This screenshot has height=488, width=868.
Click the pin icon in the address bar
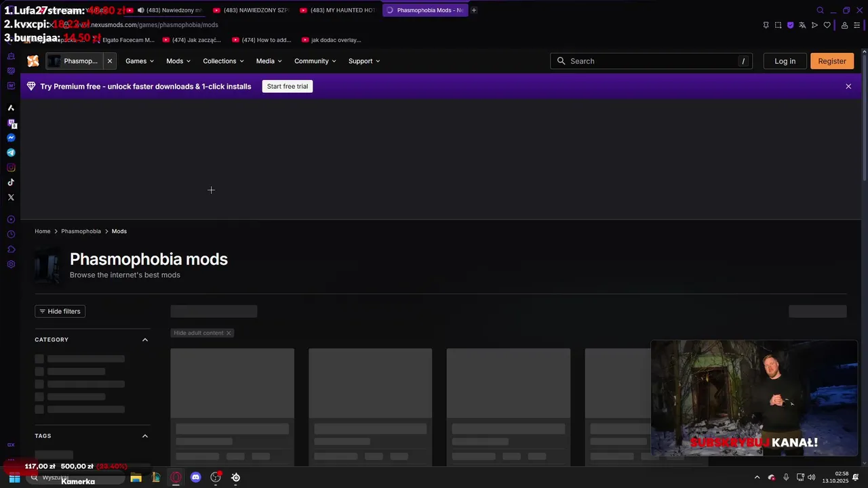click(x=766, y=25)
